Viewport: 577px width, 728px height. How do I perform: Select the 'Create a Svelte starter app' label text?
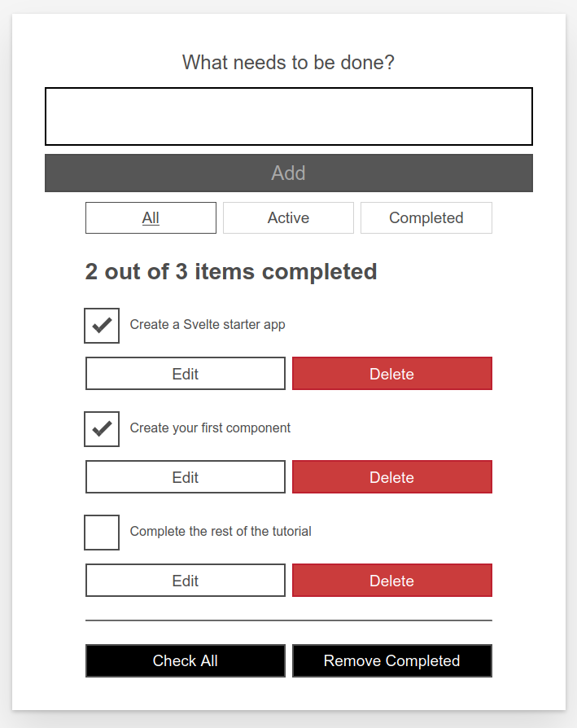click(x=206, y=324)
